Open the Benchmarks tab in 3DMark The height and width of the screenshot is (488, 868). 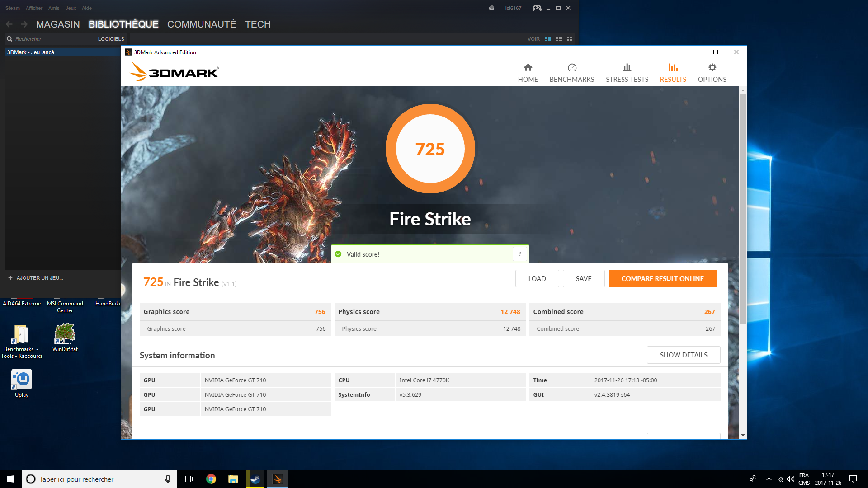[x=572, y=73]
